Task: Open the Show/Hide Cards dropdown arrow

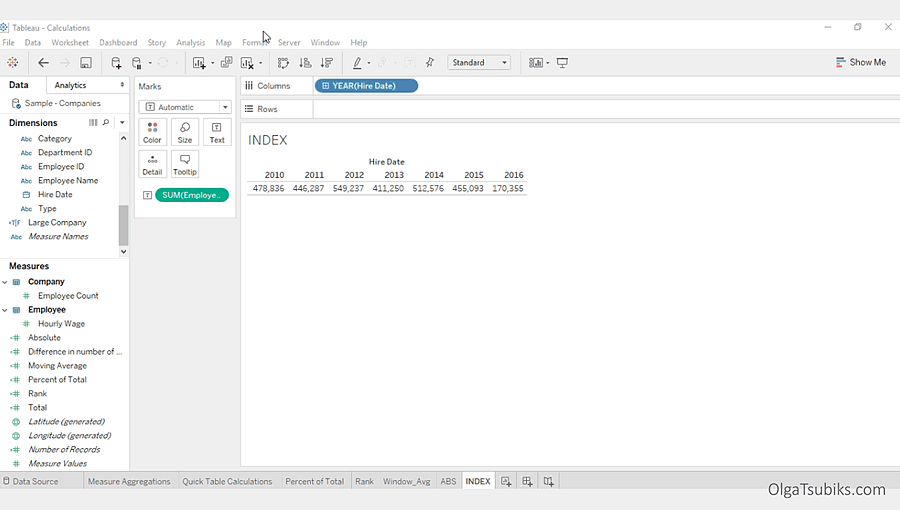Action: (548, 63)
